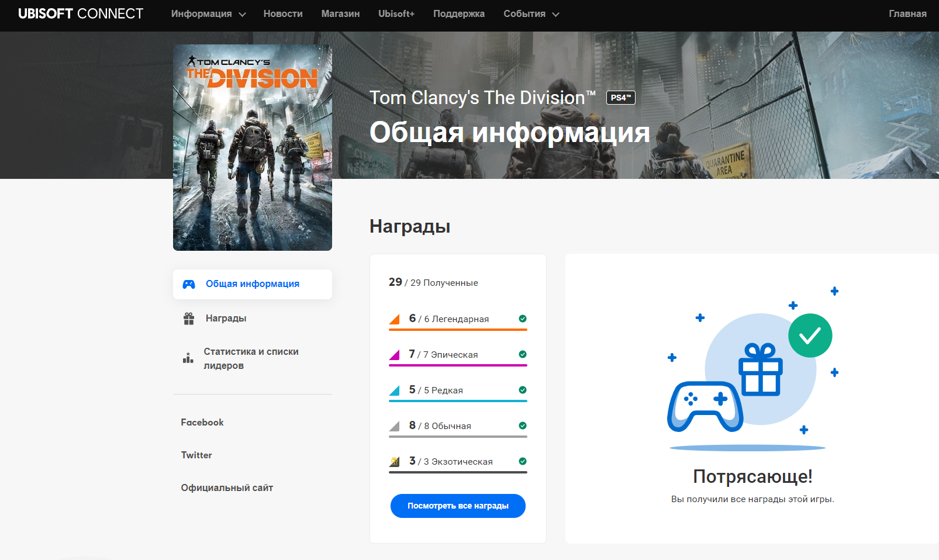The width and height of the screenshot is (939, 560).
Task: Click the gamepad icon beside Общая информация
Action: 189,284
